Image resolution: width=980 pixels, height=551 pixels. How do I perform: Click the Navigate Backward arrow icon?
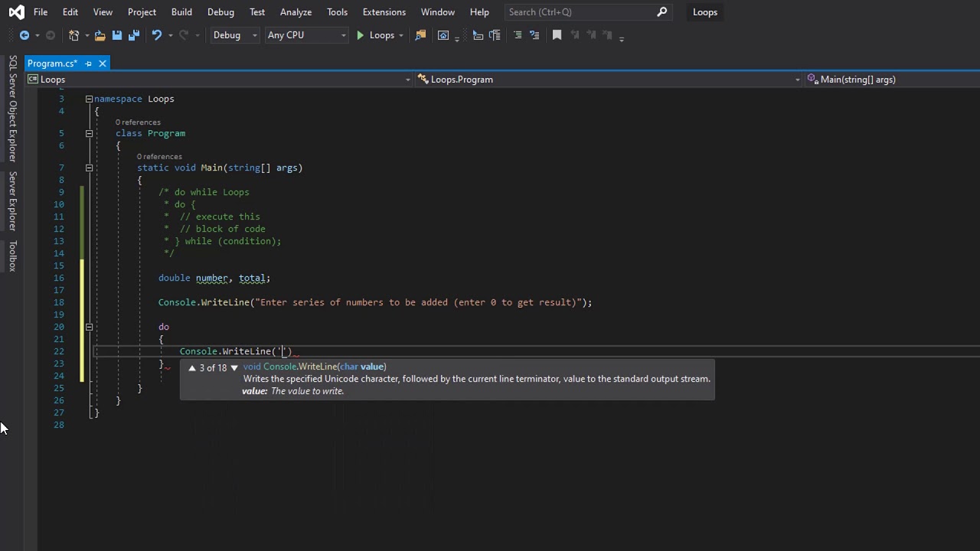[x=24, y=35]
